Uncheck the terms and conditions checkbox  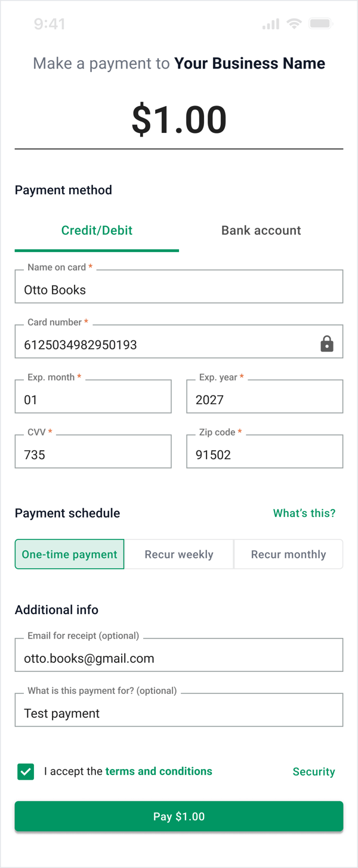click(26, 771)
